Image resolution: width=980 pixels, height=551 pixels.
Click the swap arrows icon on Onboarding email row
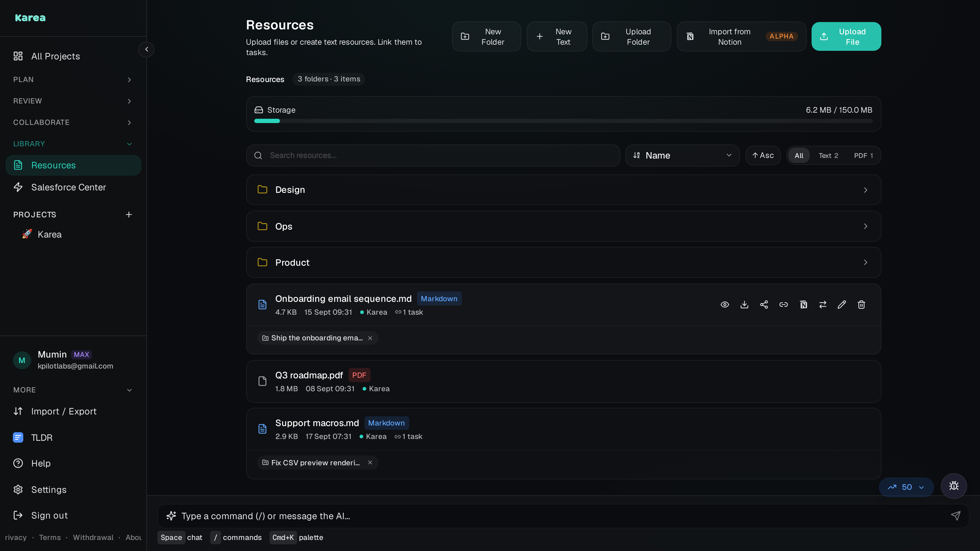tap(823, 305)
